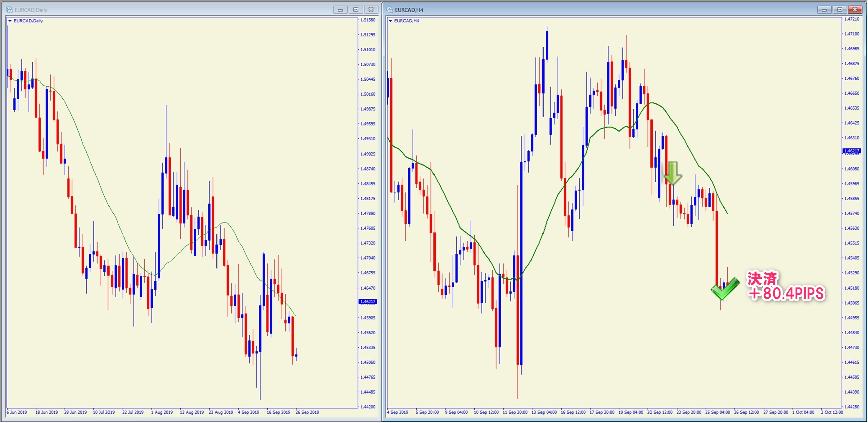Click the 23 Aug 2019 date label
The image size is (868, 423).
[221, 412]
